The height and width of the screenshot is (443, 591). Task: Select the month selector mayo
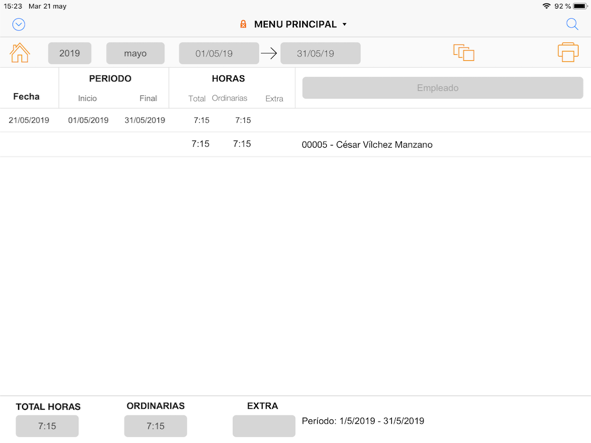tap(135, 53)
